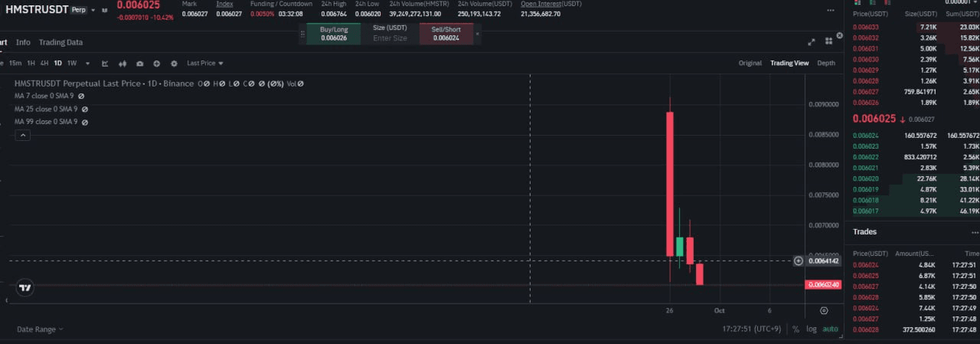Click Enter Size input field

pos(390,38)
